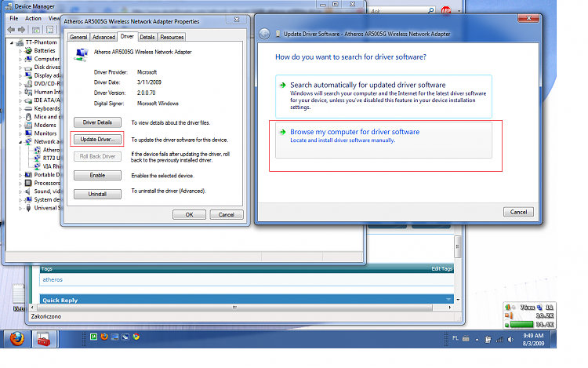Expand the Keyboards node
The height and width of the screenshot is (368, 588).
coord(20,109)
